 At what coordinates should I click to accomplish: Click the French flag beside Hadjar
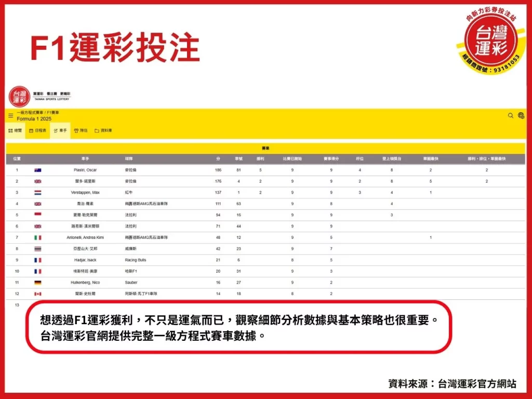[37, 260]
